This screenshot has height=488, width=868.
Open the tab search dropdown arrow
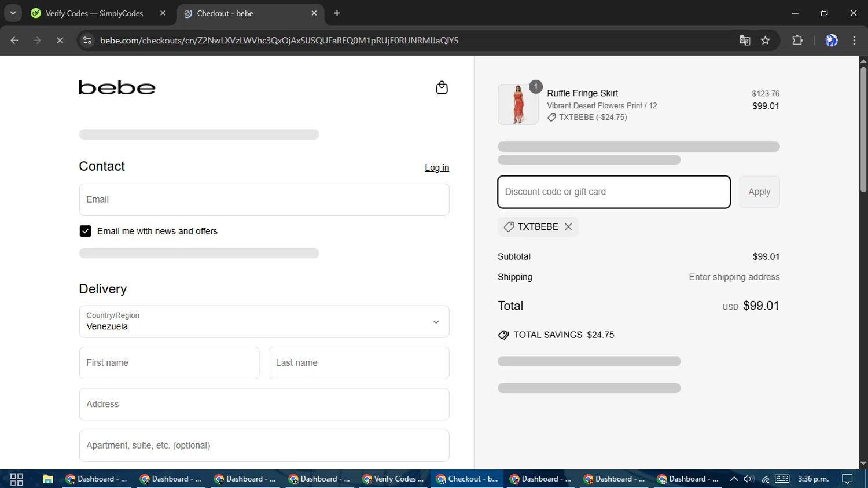pyautogui.click(x=13, y=13)
